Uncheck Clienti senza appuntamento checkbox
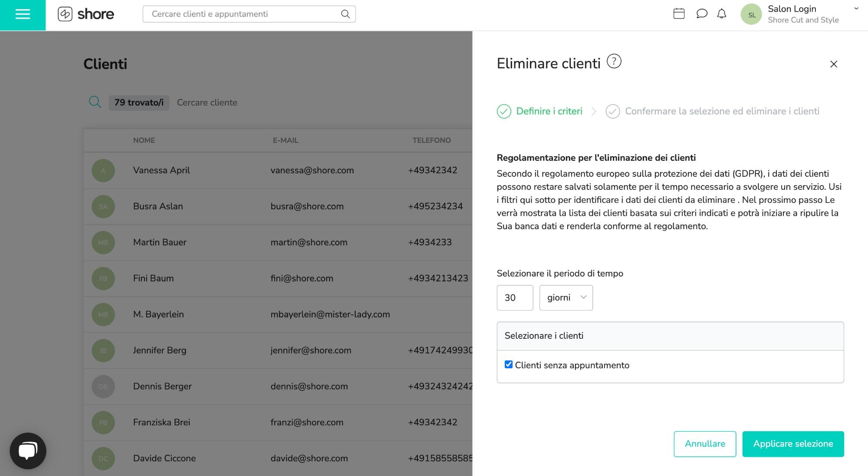This screenshot has height=476, width=868. point(509,364)
